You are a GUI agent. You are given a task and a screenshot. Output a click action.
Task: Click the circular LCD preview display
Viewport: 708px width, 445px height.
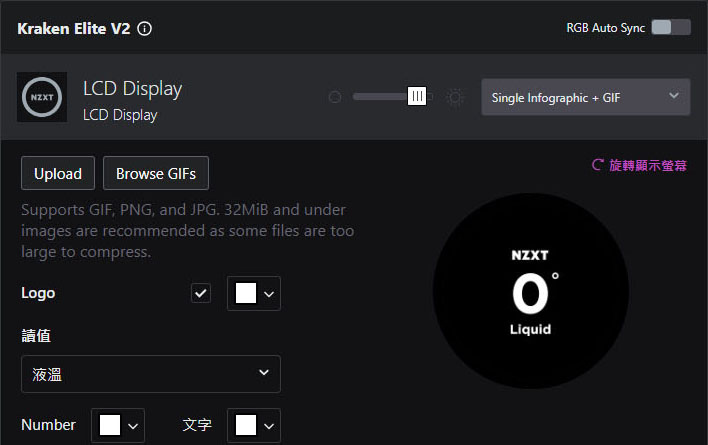(x=531, y=291)
